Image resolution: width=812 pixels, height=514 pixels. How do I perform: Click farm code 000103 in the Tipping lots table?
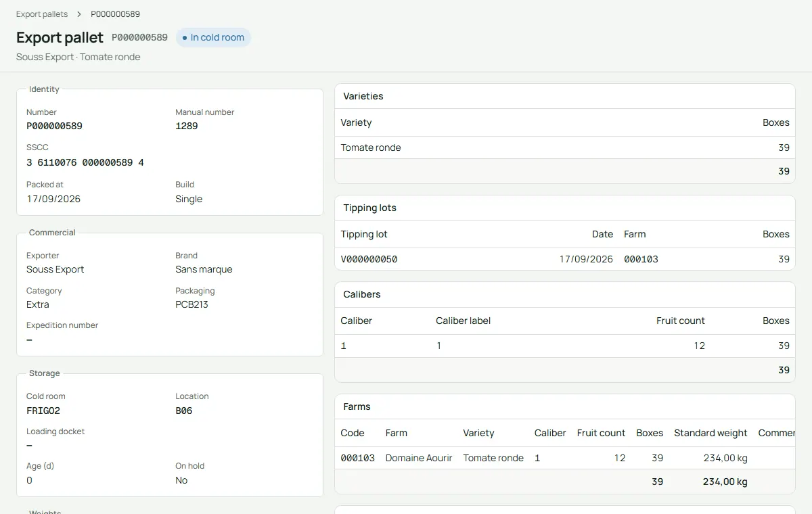(x=641, y=259)
